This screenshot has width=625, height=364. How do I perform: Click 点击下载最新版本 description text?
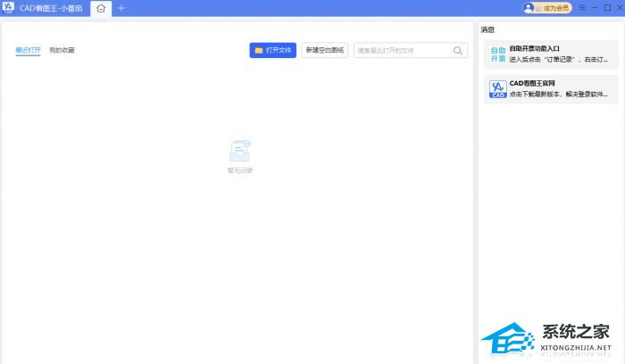pos(558,95)
